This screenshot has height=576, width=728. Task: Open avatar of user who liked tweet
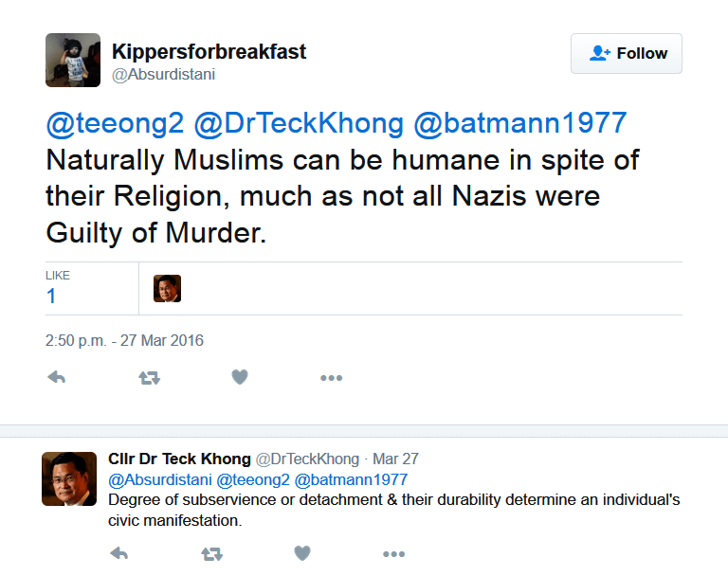167,288
